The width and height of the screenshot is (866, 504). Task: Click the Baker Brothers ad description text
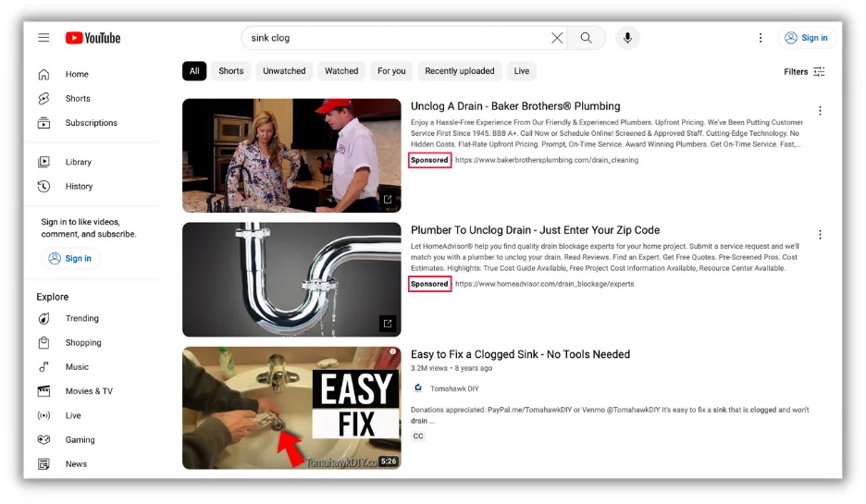point(607,133)
